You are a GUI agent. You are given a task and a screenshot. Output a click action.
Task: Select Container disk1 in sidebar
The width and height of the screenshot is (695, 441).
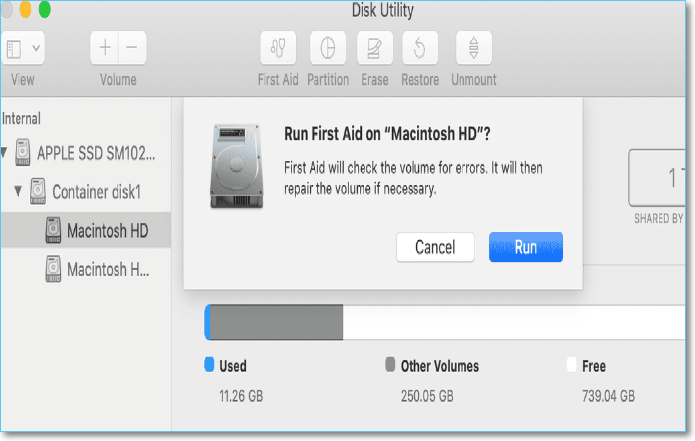(109, 191)
